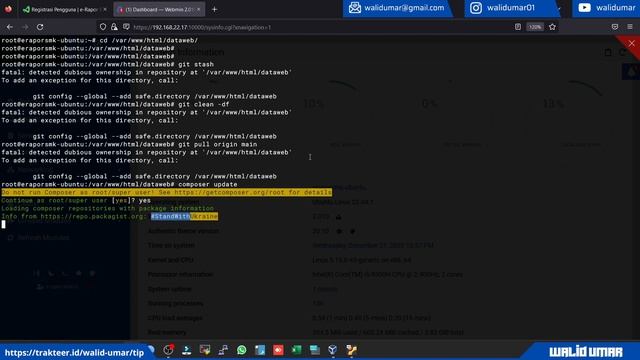Click 'Kernel and CPU' row label in Webmin
The height and width of the screenshot is (360, 640).
[170, 260]
